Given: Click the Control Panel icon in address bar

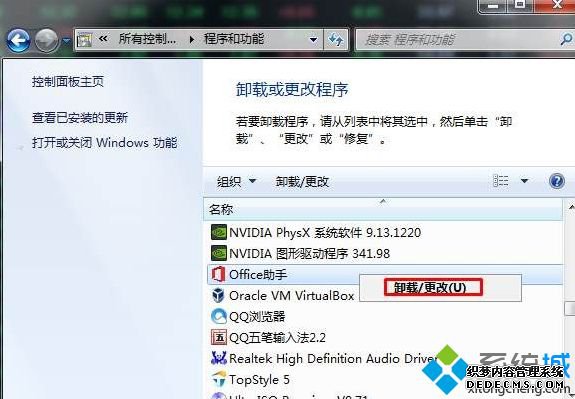Looking at the screenshot, I should coord(85,40).
